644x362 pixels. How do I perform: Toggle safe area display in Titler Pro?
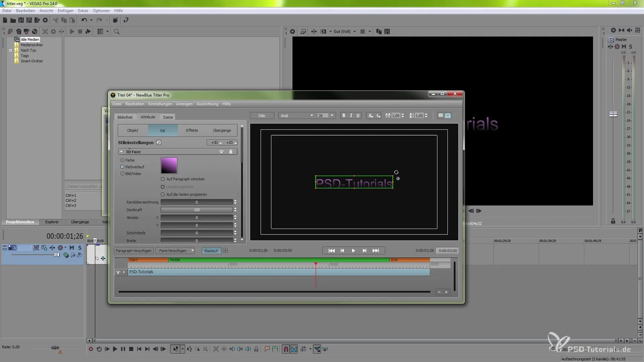pyautogui.click(x=448, y=116)
